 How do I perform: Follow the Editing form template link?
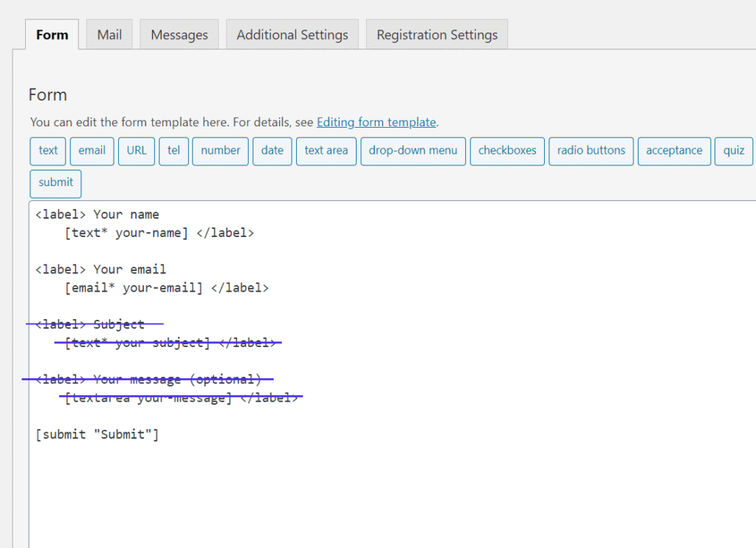377,123
